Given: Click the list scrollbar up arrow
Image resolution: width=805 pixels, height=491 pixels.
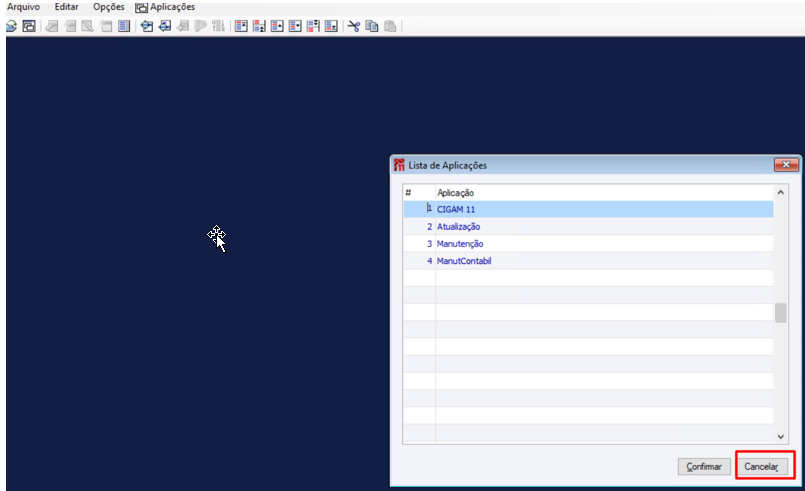Looking at the screenshot, I should [x=780, y=193].
